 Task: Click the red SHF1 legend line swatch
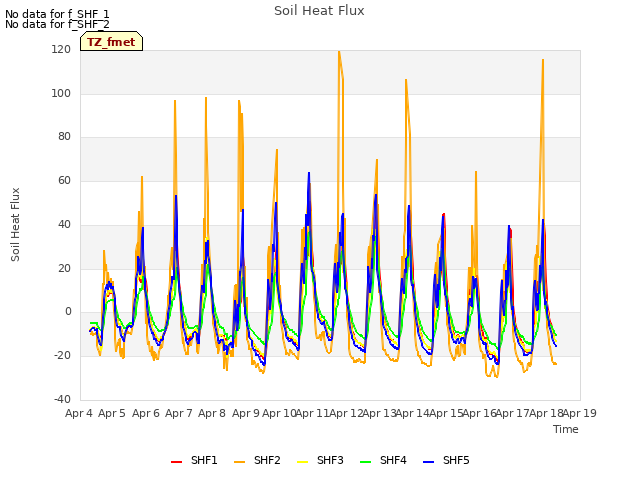[x=176, y=462]
